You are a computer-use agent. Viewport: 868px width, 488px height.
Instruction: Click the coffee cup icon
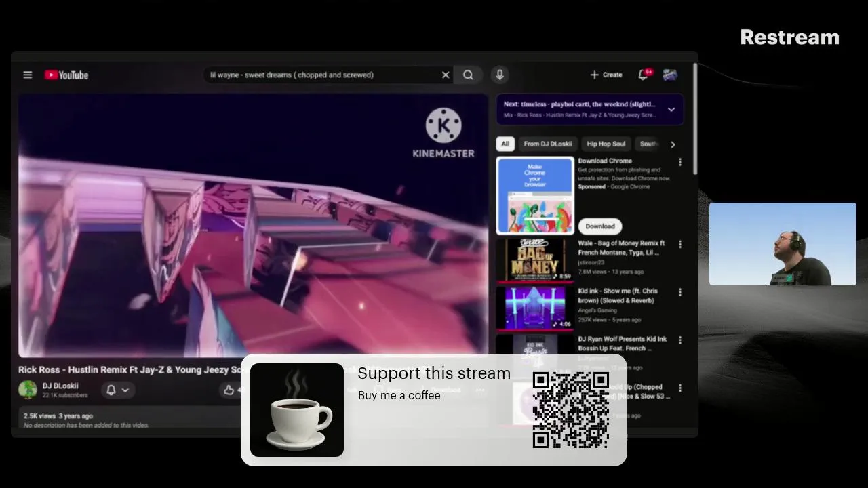pyautogui.click(x=297, y=410)
